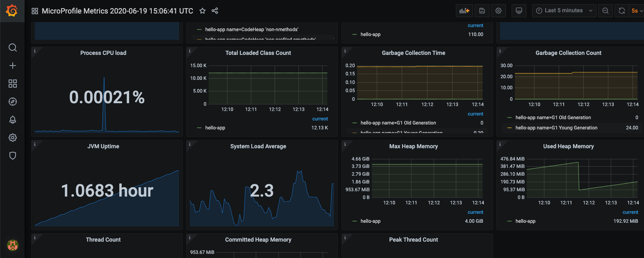Click the Add panel button
The width and height of the screenshot is (644, 258).
click(464, 11)
